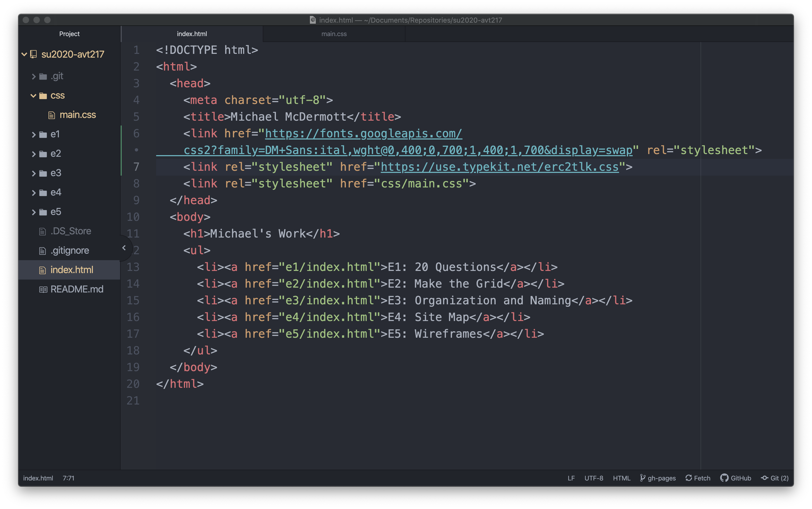
Task: Expand the e1 folder chevron
Action: (x=34, y=135)
